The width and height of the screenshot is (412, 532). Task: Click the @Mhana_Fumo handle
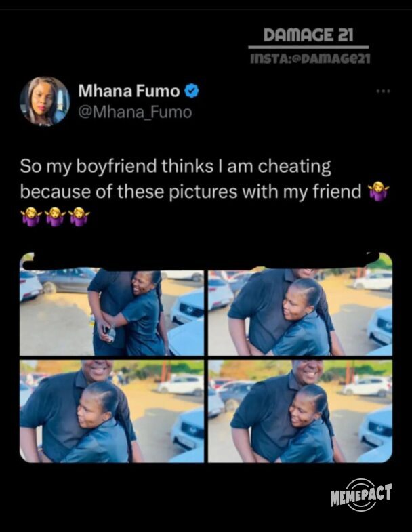click(x=135, y=112)
